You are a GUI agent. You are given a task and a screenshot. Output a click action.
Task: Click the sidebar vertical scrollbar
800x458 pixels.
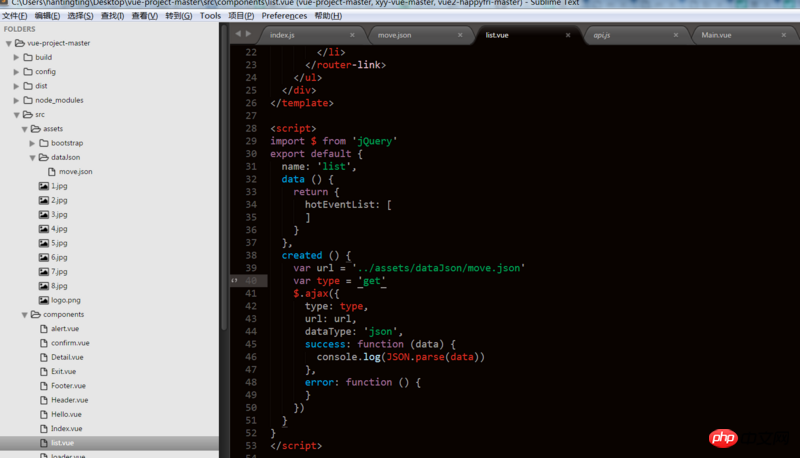[224, 179]
